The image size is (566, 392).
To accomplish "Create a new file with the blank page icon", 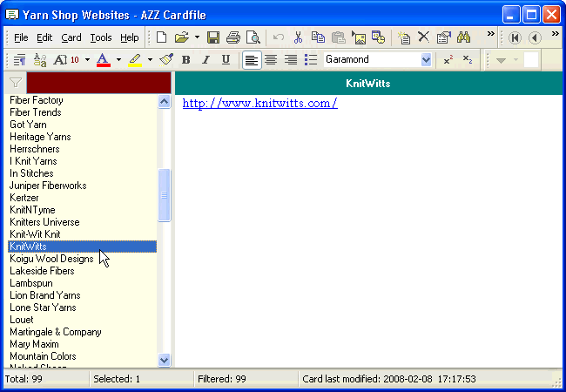I will pos(161,37).
